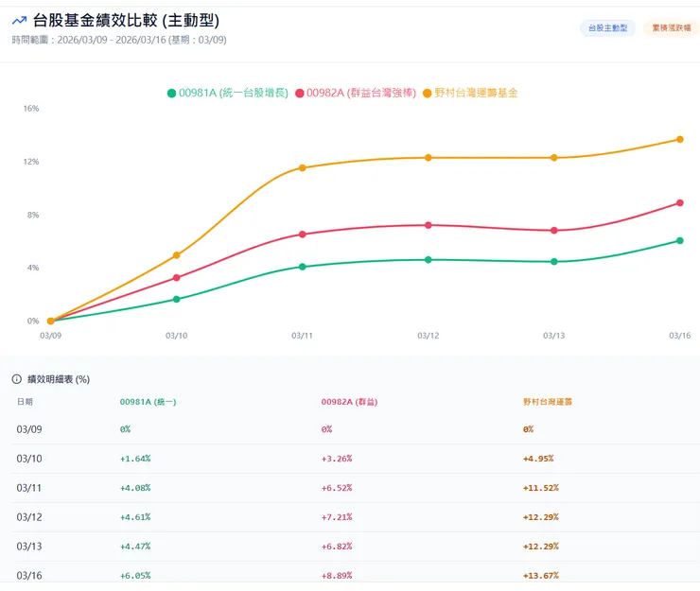The height and width of the screenshot is (591, 700).
Task: Click the 16% y-axis label
Action: click(x=31, y=109)
